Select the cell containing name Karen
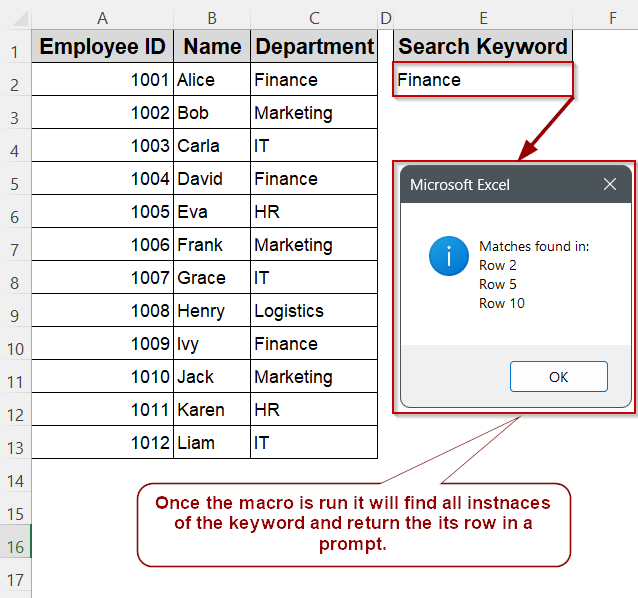Screen dimensions: 638x598 tap(212, 410)
